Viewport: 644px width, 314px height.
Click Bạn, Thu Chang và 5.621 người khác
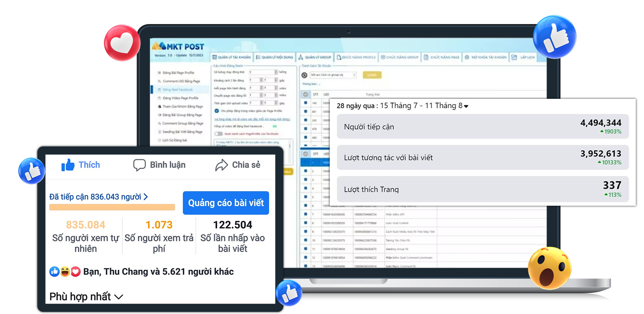tap(158, 271)
